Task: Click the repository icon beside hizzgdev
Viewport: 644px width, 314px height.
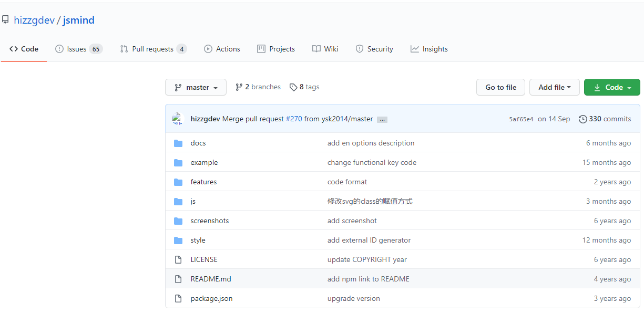Action: (5, 20)
